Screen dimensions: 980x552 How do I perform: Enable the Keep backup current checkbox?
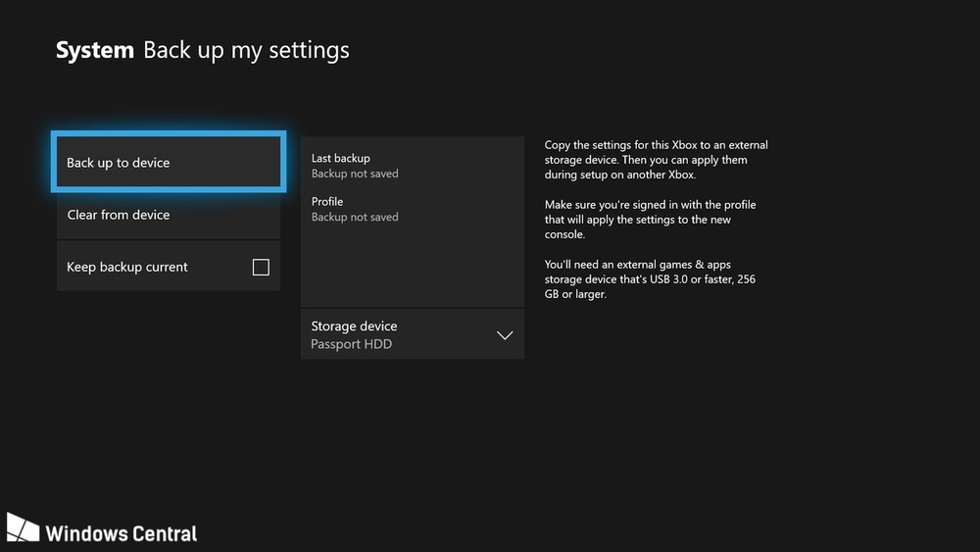[x=261, y=267]
